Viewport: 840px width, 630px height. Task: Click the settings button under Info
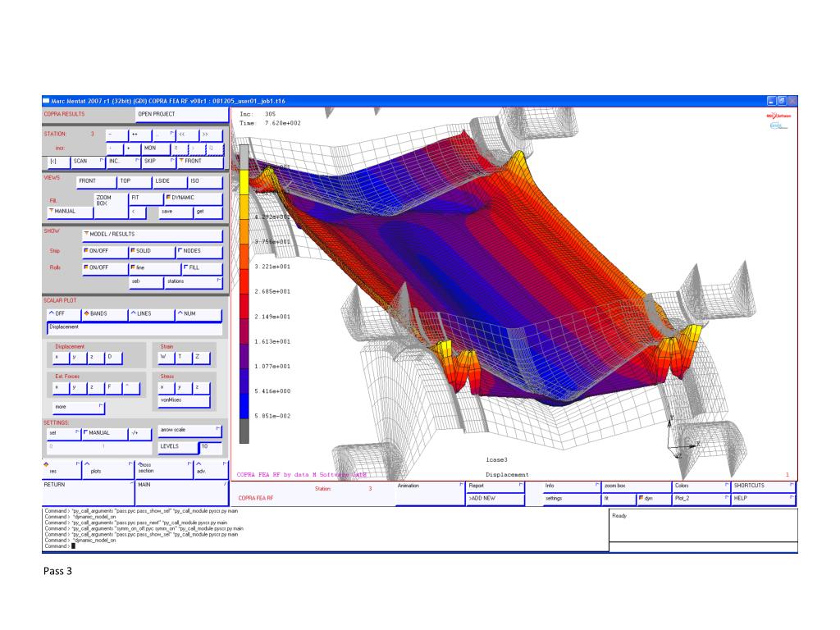tap(571, 499)
